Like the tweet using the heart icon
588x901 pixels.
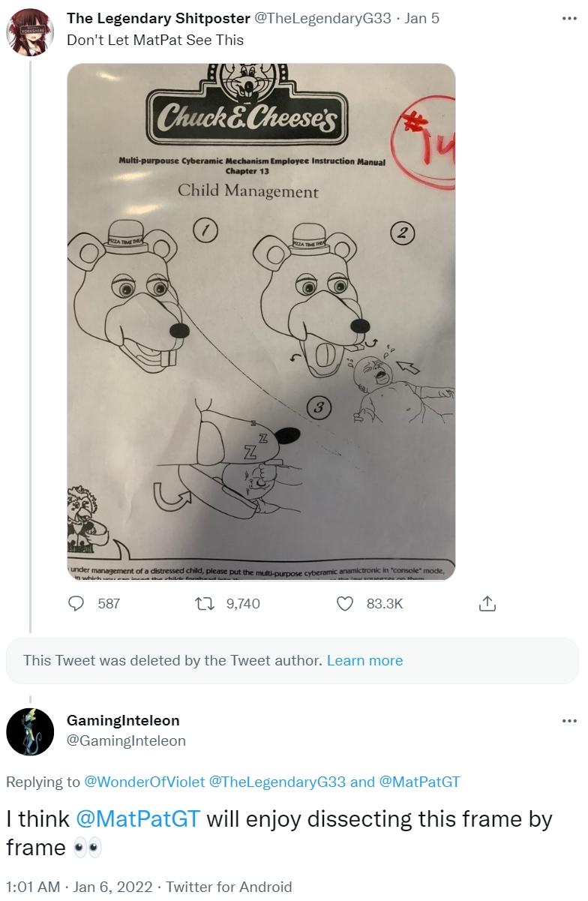pyautogui.click(x=345, y=603)
